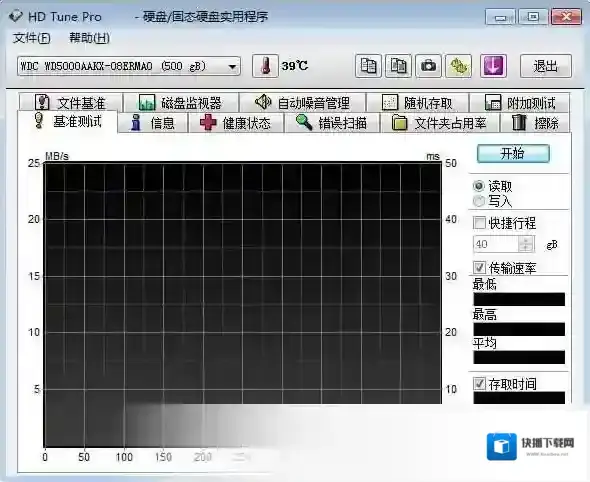Open the 帮助(H) menu
590x482 pixels.
(x=90, y=38)
